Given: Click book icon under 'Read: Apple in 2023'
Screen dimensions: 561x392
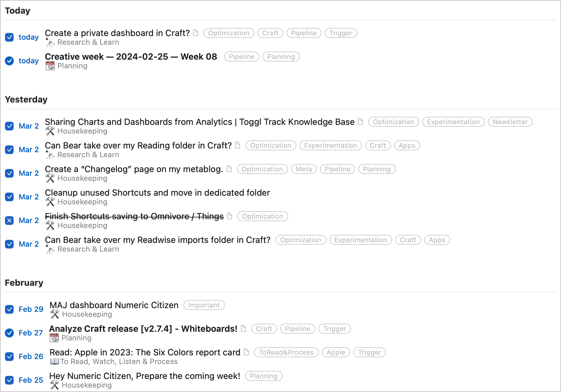Looking at the screenshot, I should [55, 362].
